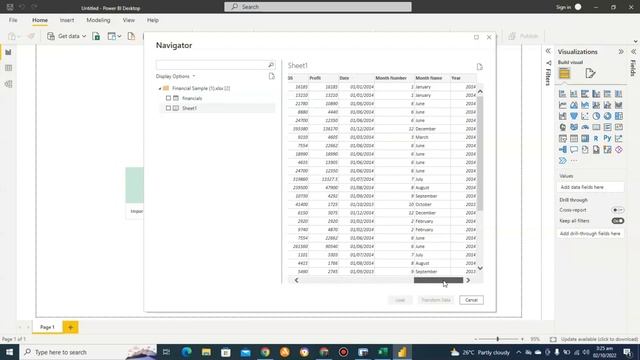Select the Page 1 tab

(47, 327)
